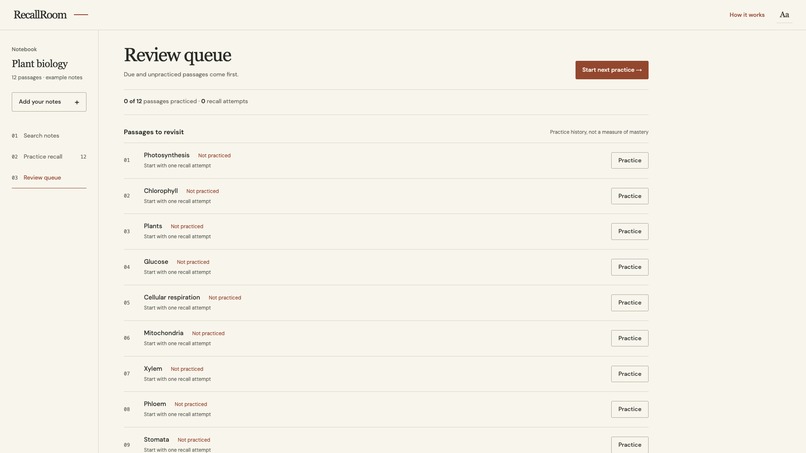Practice the Phloem passage
The image size is (806, 453).
click(630, 409)
